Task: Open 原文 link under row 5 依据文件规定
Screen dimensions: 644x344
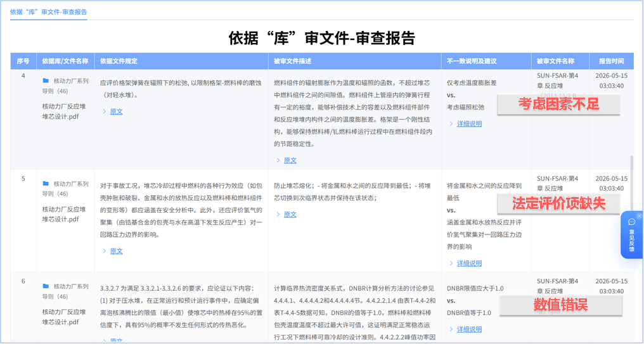Action: pos(116,251)
